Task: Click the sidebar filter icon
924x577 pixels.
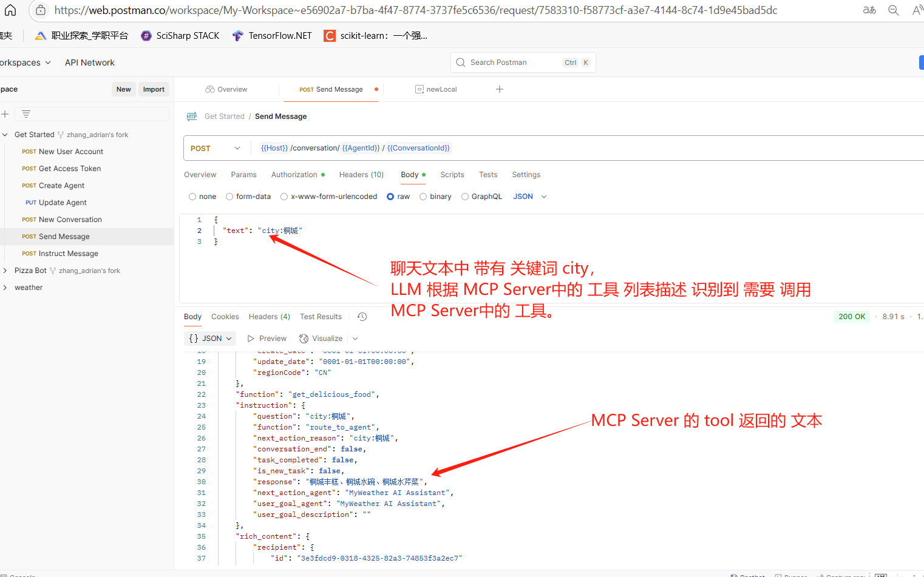Action: pyautogui.click(x=26, y=114)
